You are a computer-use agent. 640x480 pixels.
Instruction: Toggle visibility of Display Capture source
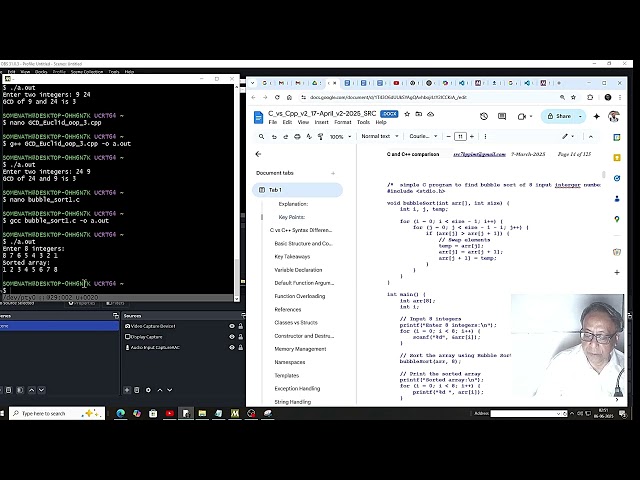(x=232, y=337)
